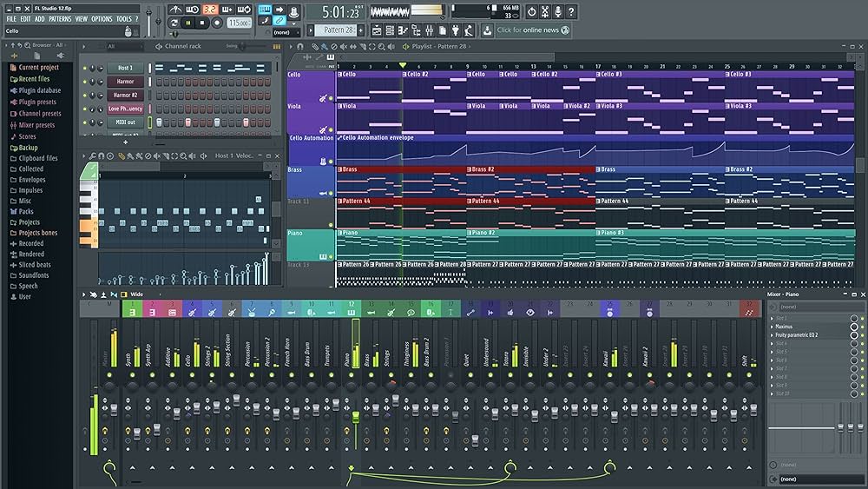Select the playlist zoom tool
This screenshot has height=489, width=868.
tap(381, 47)
